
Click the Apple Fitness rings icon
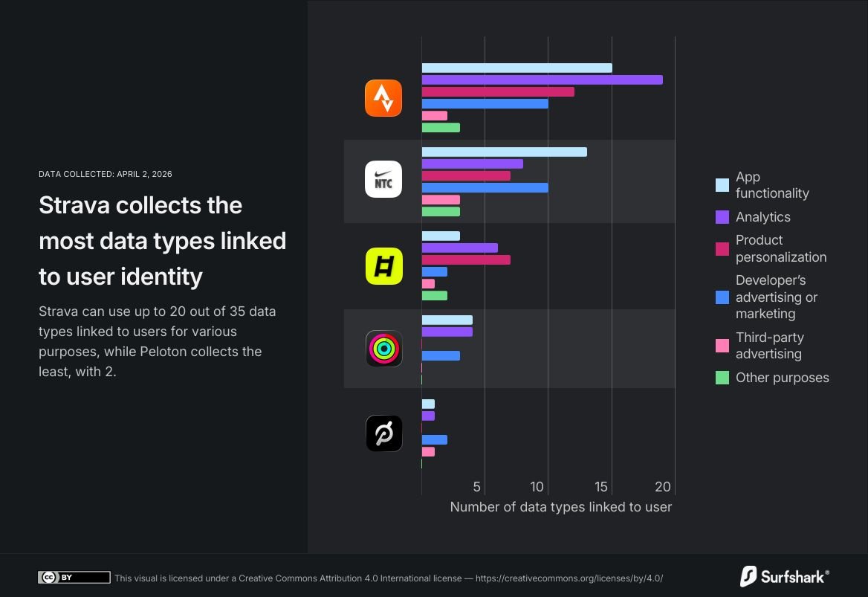click(x=383, y=349)
